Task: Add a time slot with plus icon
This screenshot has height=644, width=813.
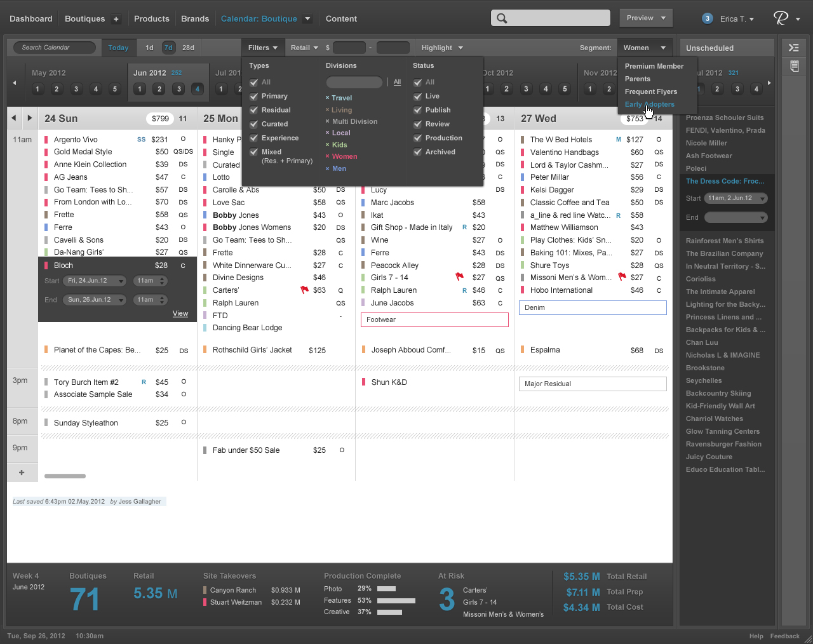Action: point(22,473)
